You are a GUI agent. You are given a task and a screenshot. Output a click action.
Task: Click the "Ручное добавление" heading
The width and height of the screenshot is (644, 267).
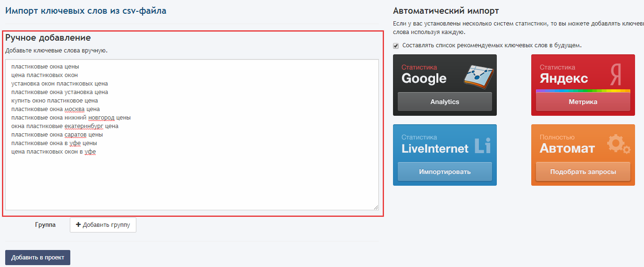point(48,38)
